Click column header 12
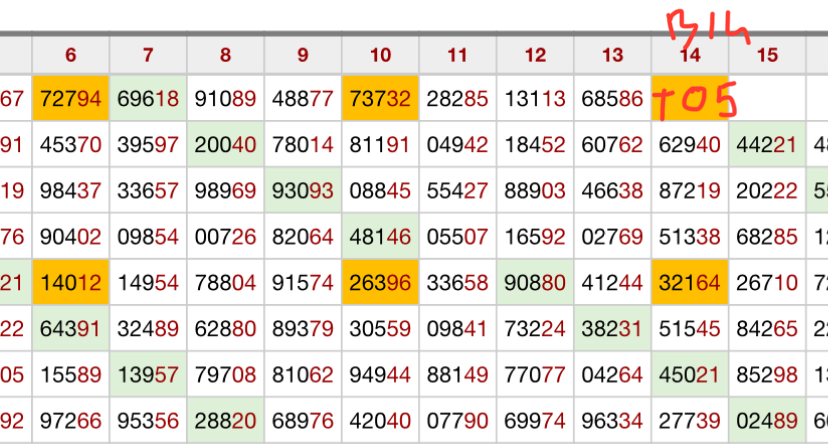This screenshot has height=444, width=828. (x=535, y=55)
